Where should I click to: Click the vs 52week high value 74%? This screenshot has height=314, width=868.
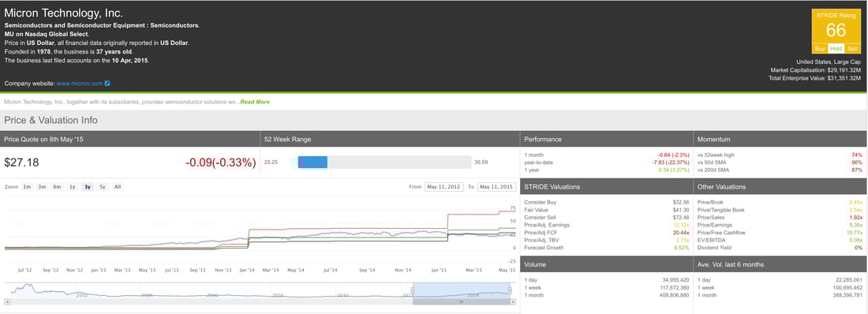[x=858, y=155]
